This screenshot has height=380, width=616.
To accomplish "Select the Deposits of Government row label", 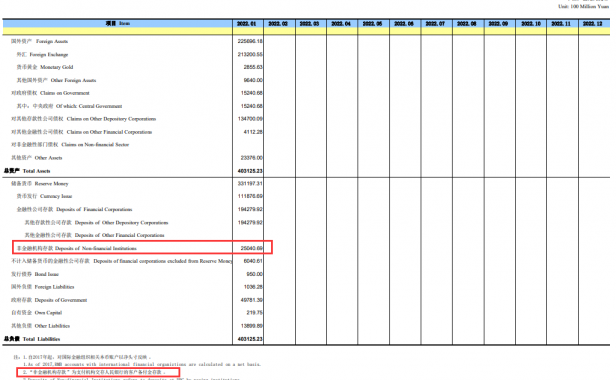I will [x=49, y=300].
